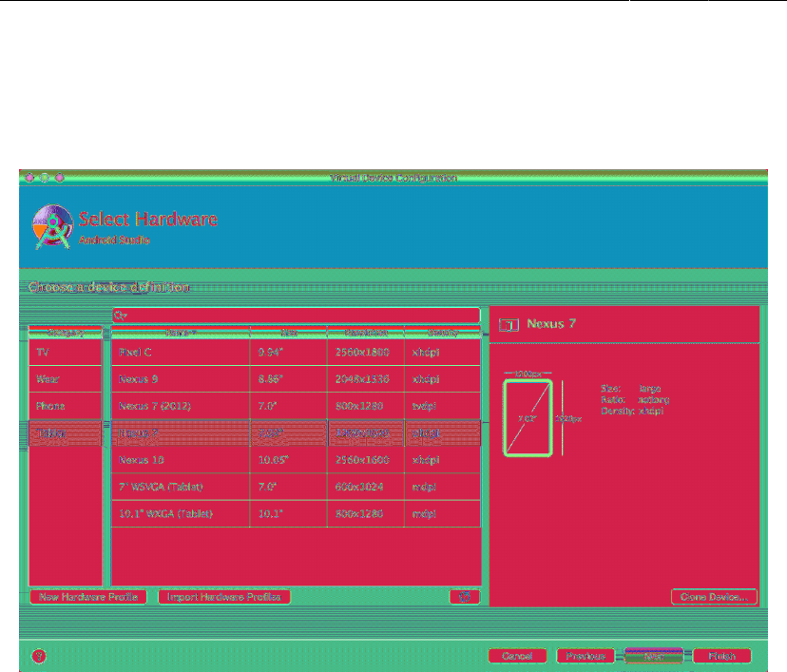Sort by the Name column header
This screenshot has height=672, width=787.
click(x=181, y=333)
